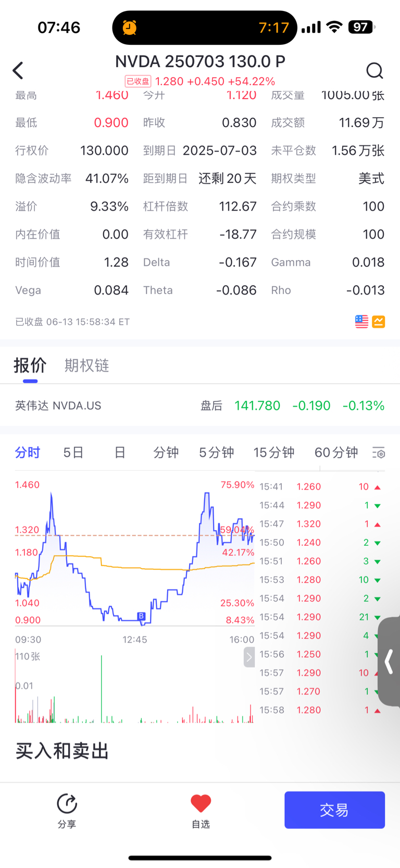Tap the title NVDA 250703 130.0 P

(200, 62)
